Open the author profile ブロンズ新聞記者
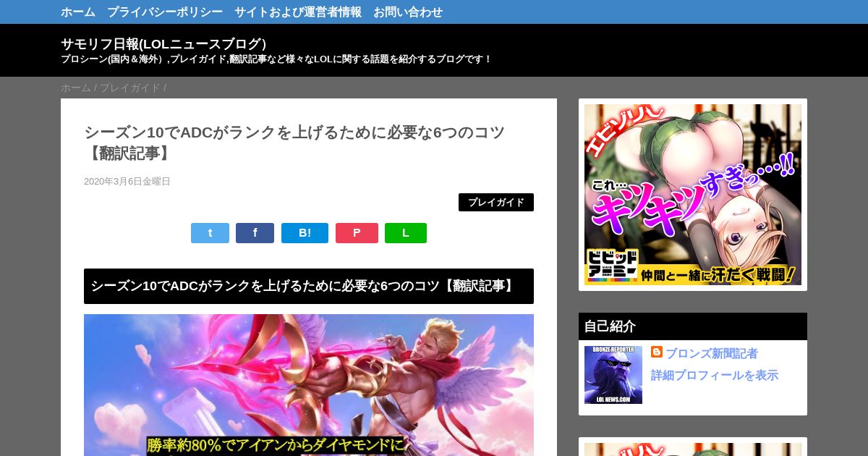The image size is (868, 456). (712, 353)
